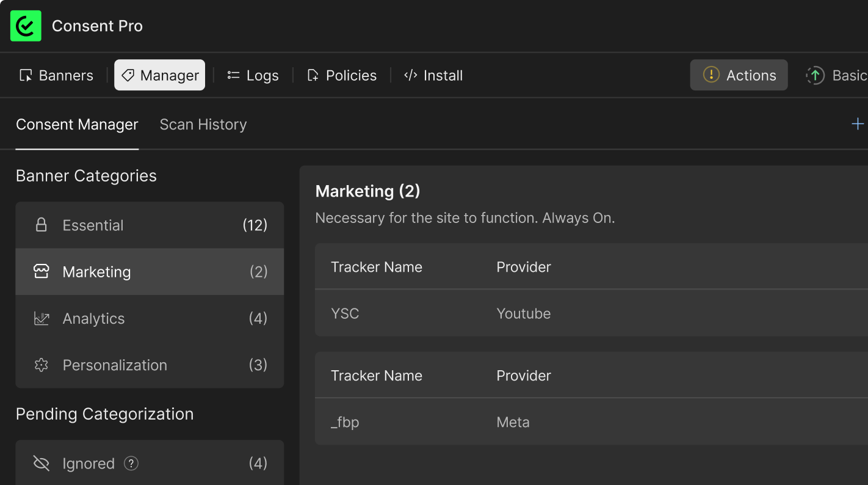Select the Consent Manager sub-tab
Viewport: 868px width, 485px height.
tap(77, 125)
